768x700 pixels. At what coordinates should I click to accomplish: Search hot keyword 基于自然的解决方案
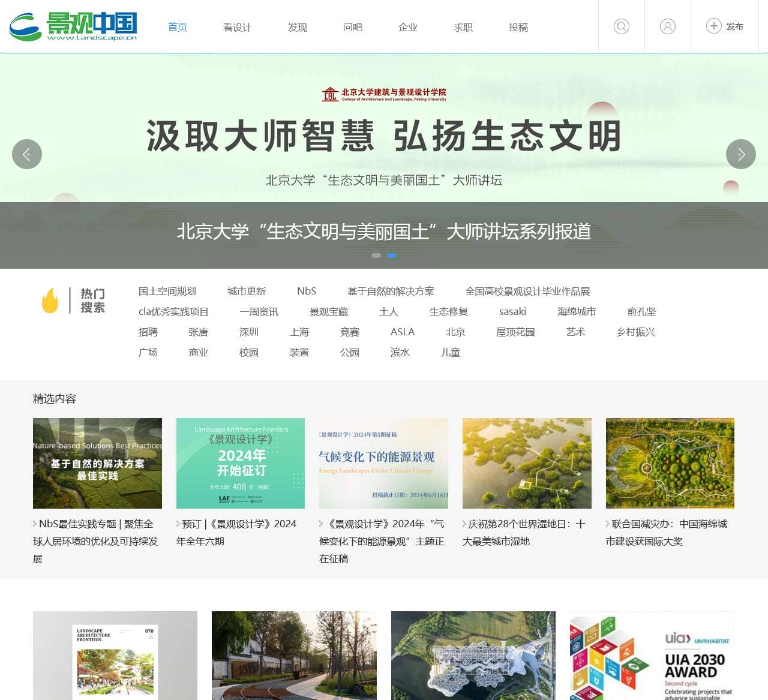(x=391, y=291)
